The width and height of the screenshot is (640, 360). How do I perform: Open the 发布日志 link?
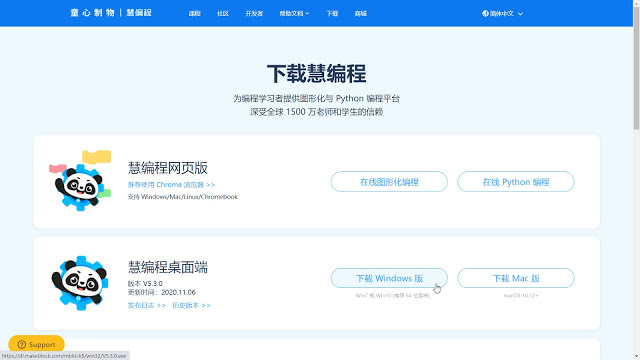(147, 305)
